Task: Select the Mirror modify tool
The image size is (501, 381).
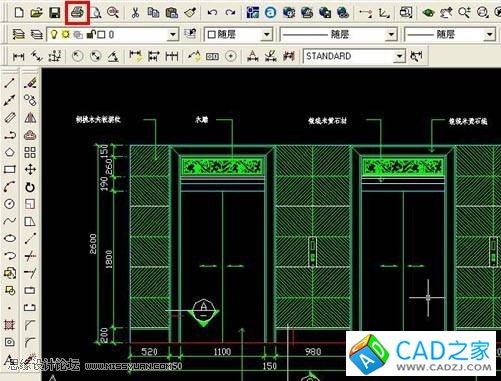Action: tap(30, 117)
